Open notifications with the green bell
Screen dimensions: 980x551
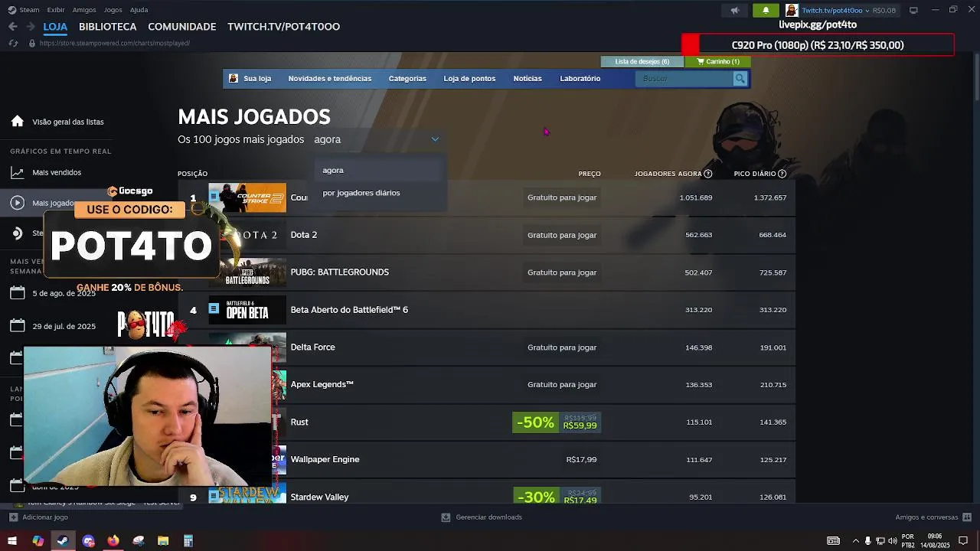click(766, 10)
